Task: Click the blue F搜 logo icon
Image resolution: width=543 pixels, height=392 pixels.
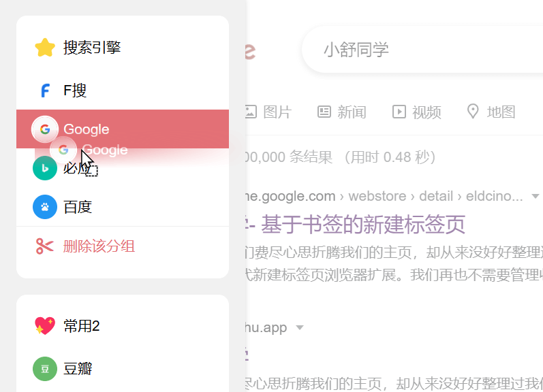Action: click(x=45, y=91)
